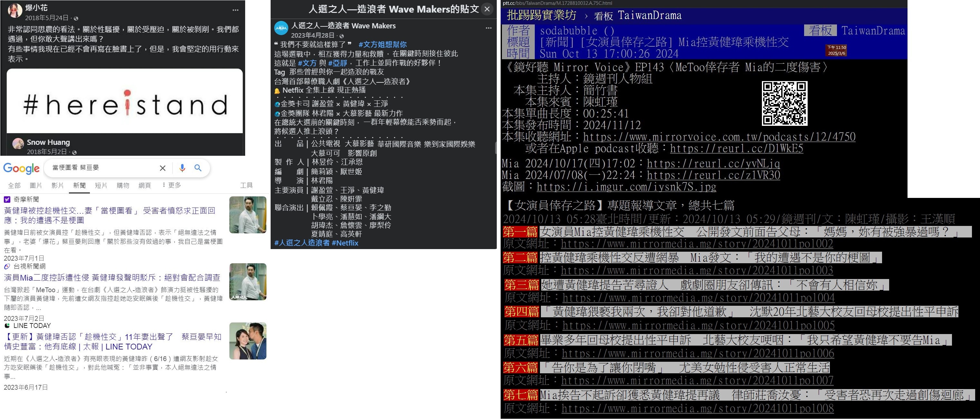Click 爆小花 profile avatar

(15, 11)
